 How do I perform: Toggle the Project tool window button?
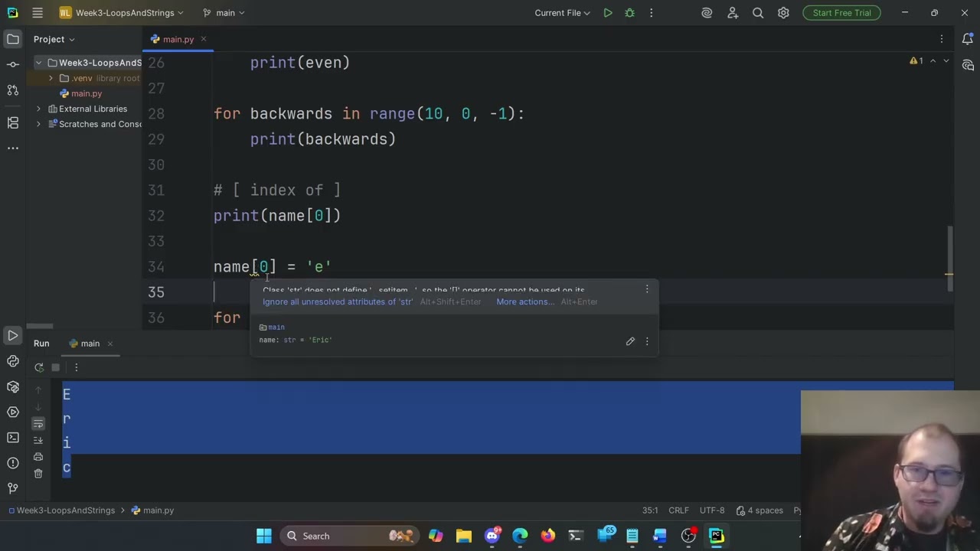tap(13, 39)
